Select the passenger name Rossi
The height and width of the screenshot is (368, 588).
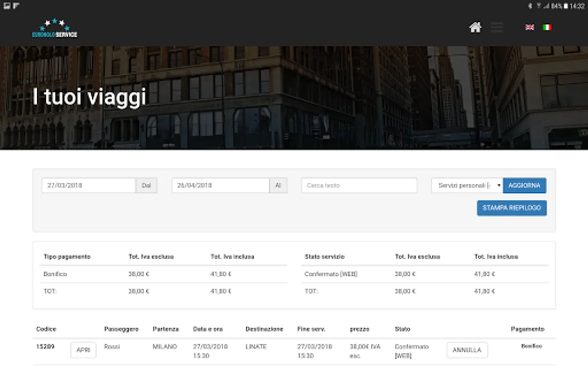click(x=112, y=347)
